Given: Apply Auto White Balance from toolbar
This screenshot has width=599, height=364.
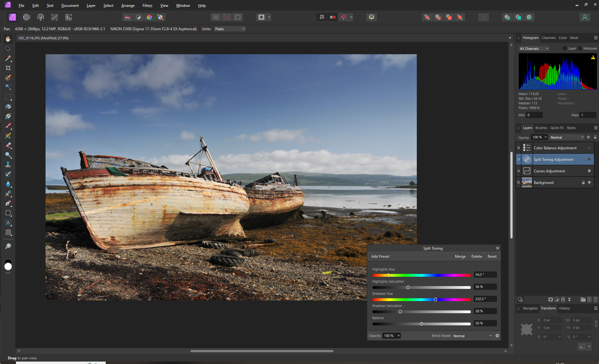Looking at the screenshot, I should pos(160,17).
